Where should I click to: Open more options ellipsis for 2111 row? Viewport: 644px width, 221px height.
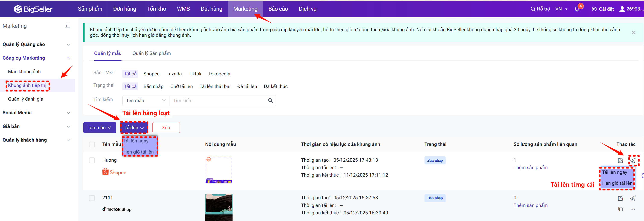(633, 209)
